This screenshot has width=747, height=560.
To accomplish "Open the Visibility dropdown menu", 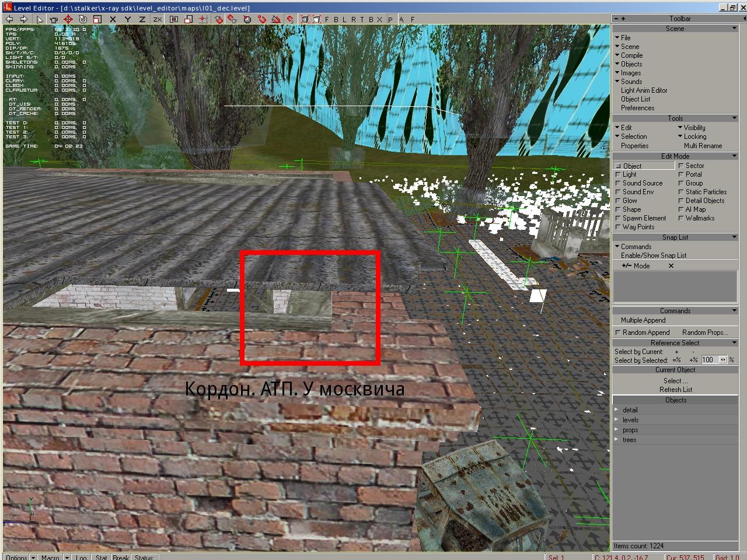I will pos(692,128).
